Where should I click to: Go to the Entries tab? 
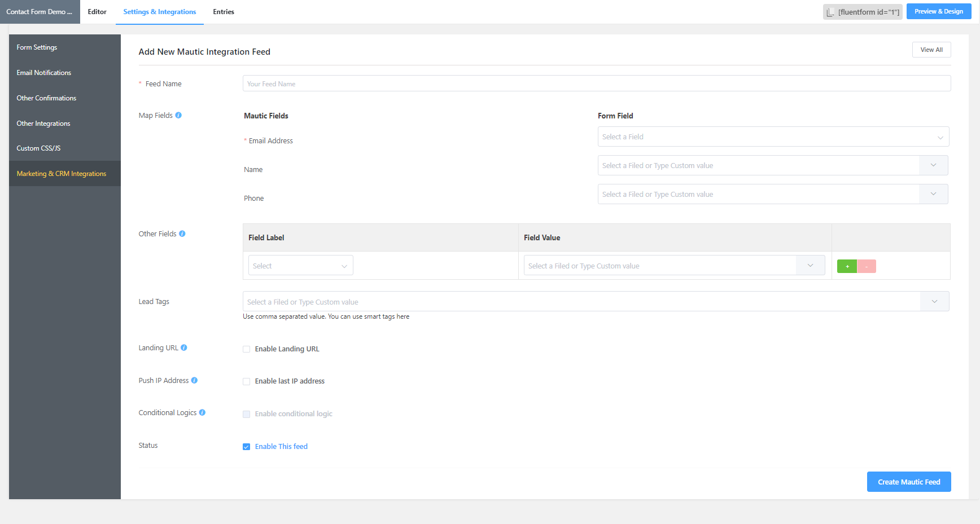coord(224,12)
